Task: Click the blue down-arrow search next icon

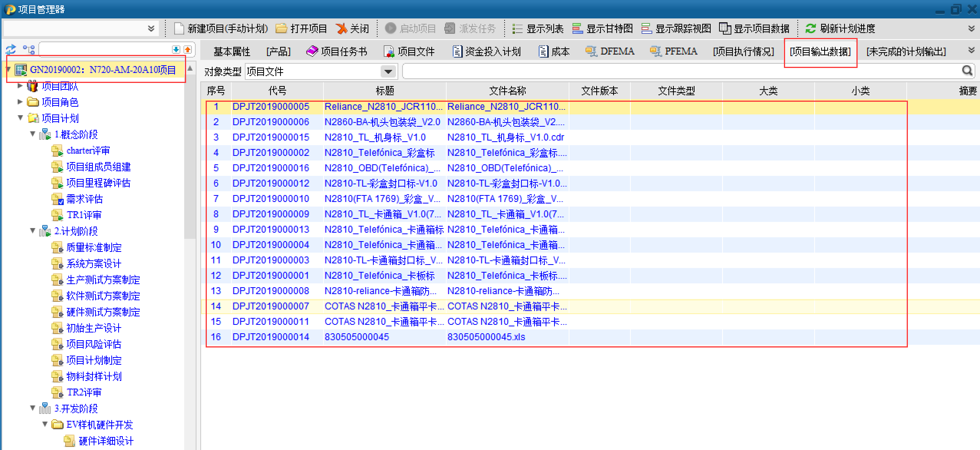Action: [x=176, y=50]
